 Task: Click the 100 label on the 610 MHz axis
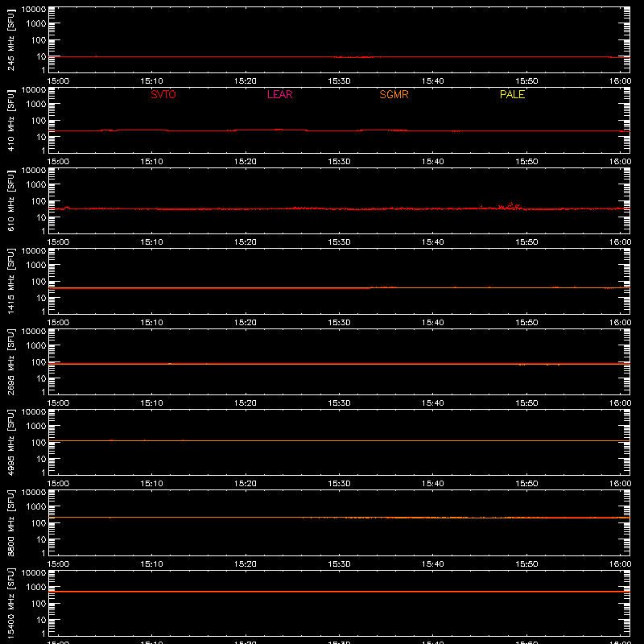(x=39, y=200)
